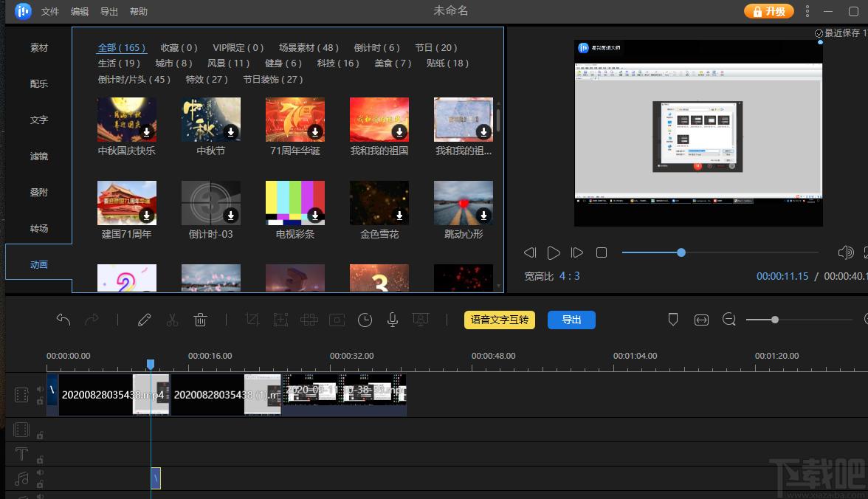868x499 pixels.
Task: Open the 文件 menu
Action: (50, 12)
